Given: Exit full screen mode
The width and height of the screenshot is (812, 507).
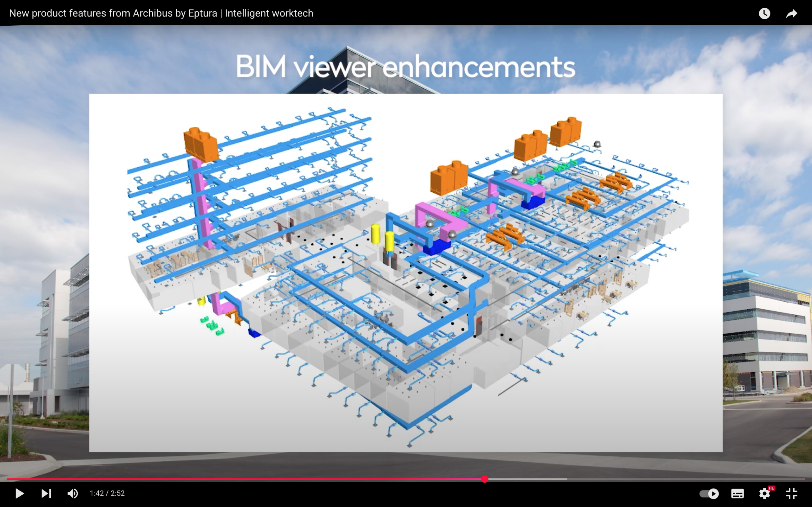Looking at the screenshot, I should click(x=791, y=493).
